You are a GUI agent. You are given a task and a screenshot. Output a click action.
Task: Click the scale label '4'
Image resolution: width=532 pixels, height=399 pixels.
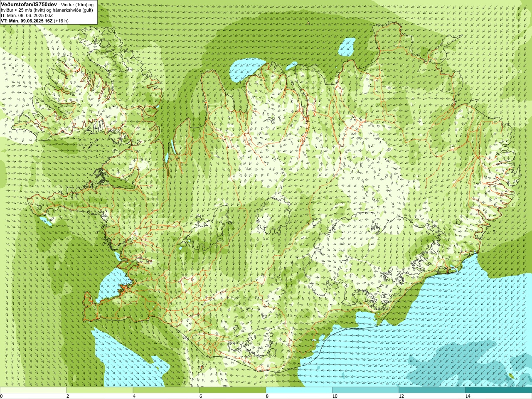coord(134,397)
